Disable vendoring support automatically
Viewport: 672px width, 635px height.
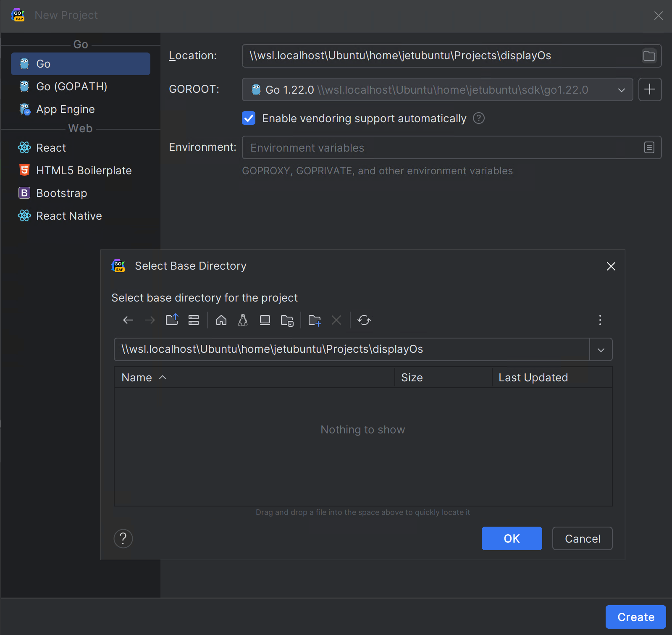point(249,118)
